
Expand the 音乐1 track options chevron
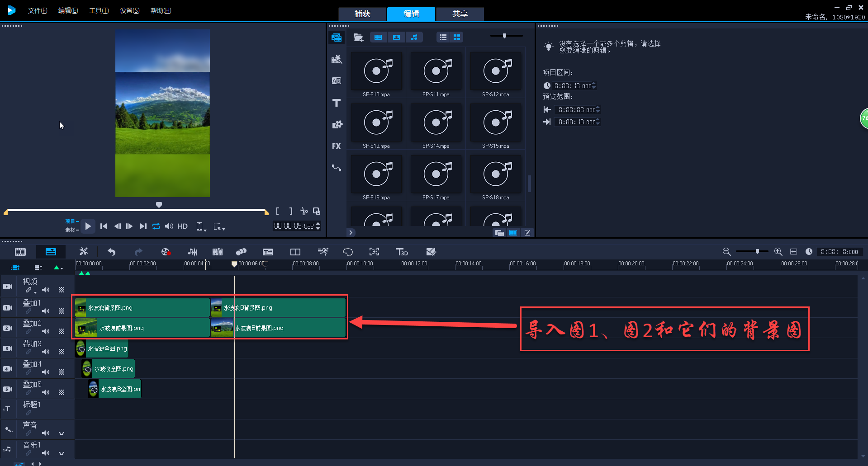tap(62, 453)
